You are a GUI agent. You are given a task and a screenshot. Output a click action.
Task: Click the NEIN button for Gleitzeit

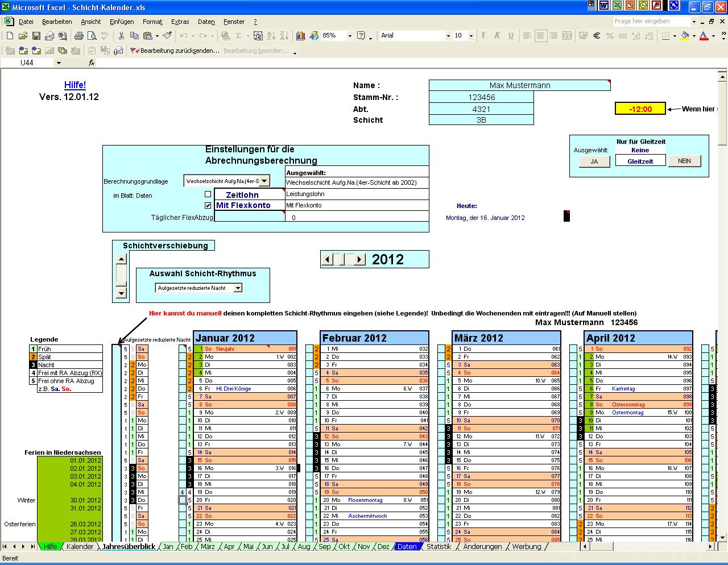point(685,161)
